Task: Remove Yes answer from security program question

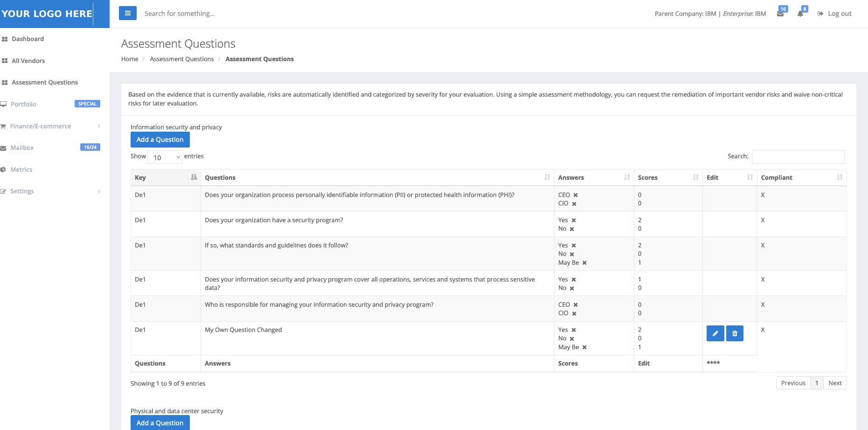Action: pos(574,220)
